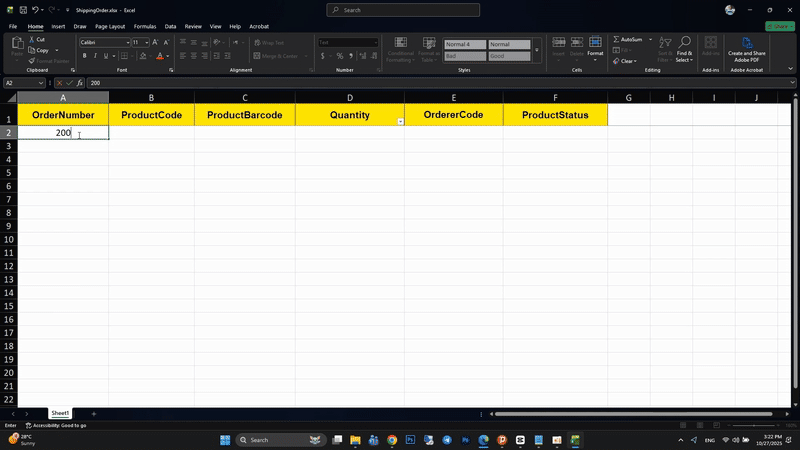Open Insert Function with the fx icon
800x450 pixels.
pyautogui.click(x=78, y=83)
